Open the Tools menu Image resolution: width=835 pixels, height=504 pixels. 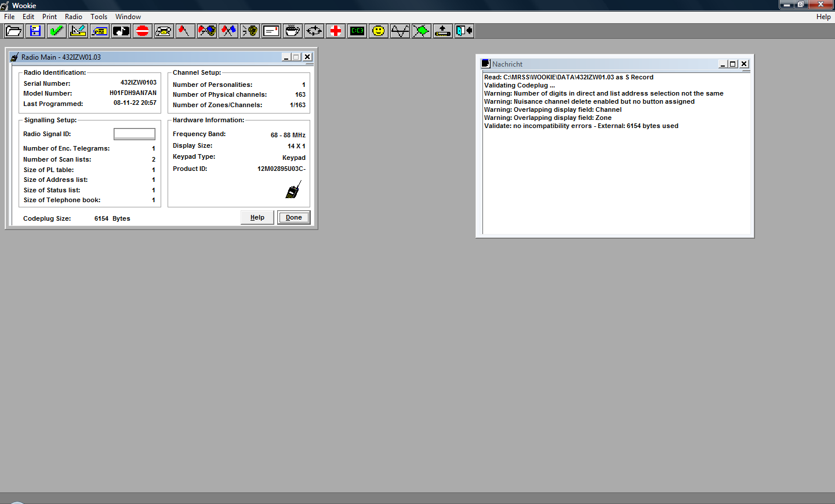pos(99,17)
